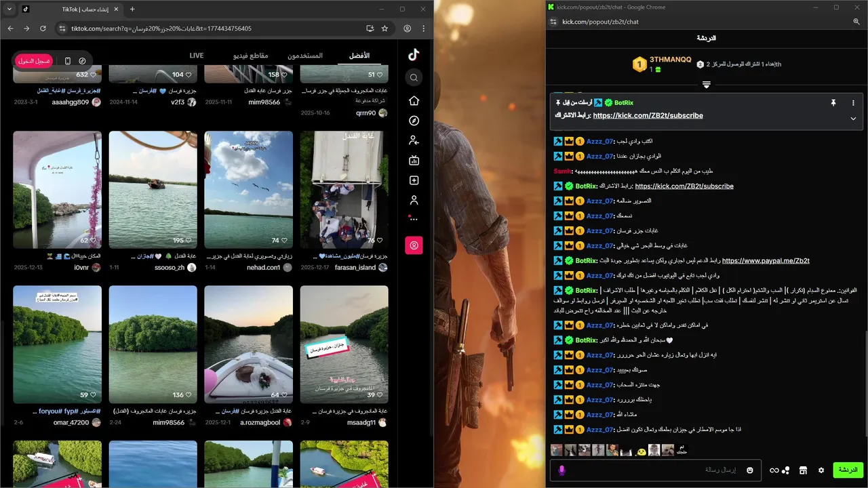Bookmark the TikTok page with star icon

(384, 28)
